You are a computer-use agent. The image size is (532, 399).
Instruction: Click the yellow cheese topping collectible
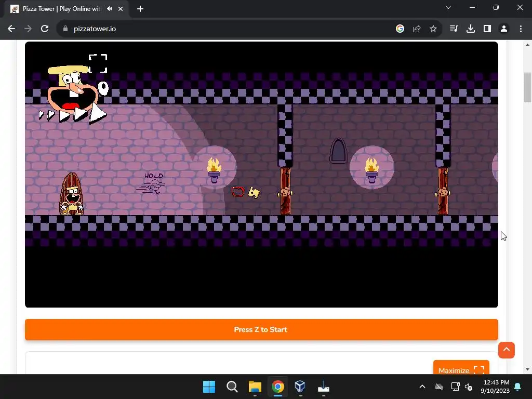[254, 192]
